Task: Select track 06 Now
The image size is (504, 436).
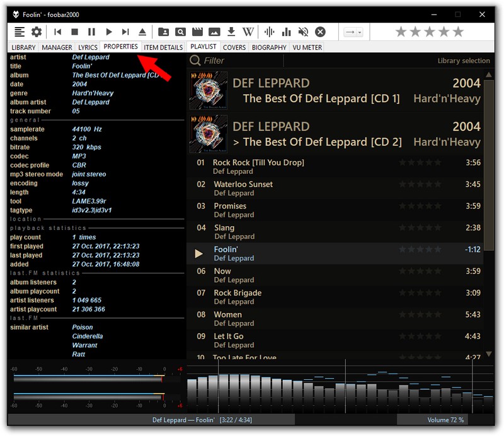Action: click(x=335, y=275)
